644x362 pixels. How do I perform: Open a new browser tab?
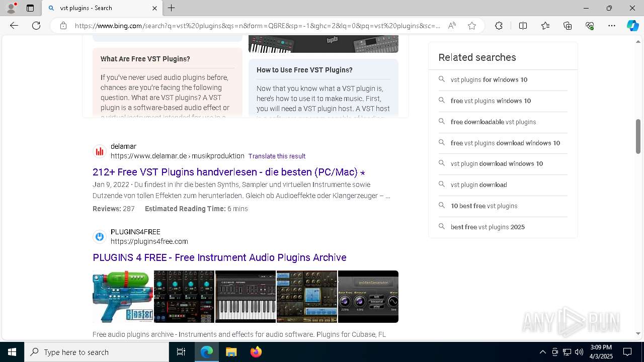[172, 8]
